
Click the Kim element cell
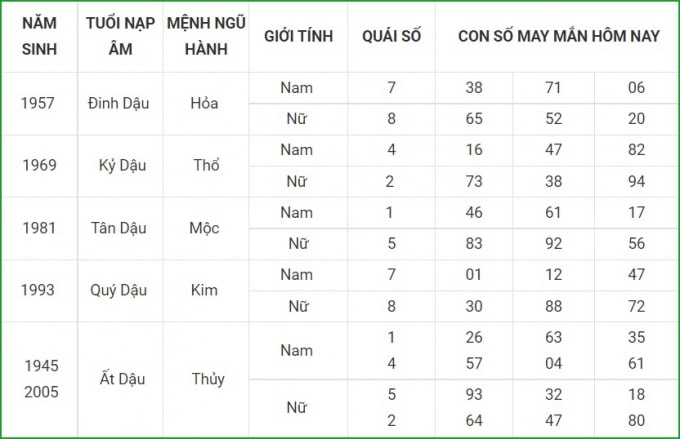(204, 290)
